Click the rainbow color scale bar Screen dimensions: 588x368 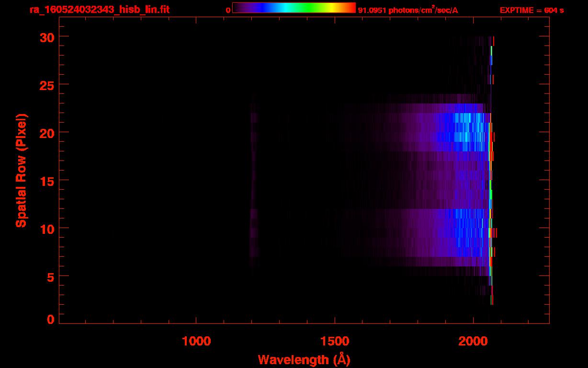pos(294,8)
